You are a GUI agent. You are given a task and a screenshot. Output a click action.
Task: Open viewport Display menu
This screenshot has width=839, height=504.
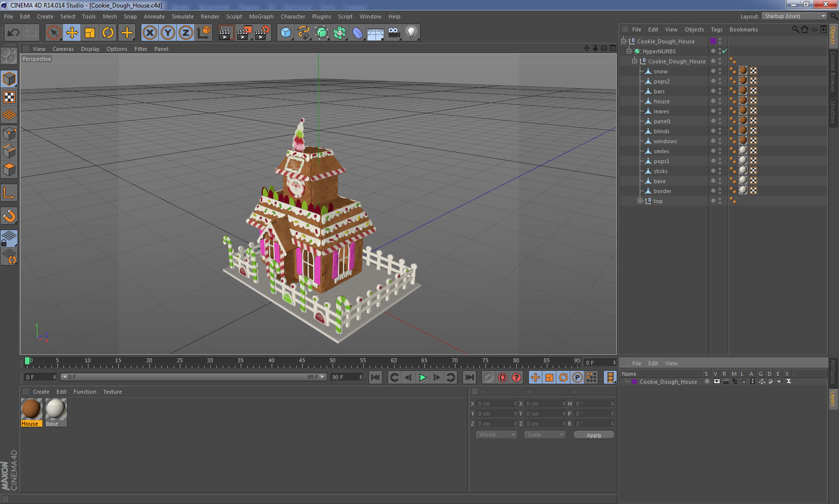point(90,49)
